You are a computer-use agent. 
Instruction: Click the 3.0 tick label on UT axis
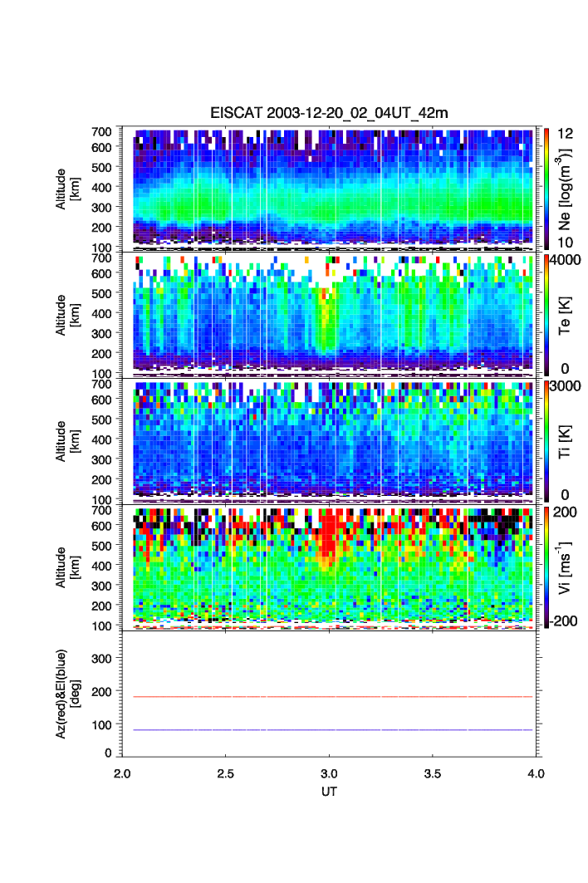330,773
